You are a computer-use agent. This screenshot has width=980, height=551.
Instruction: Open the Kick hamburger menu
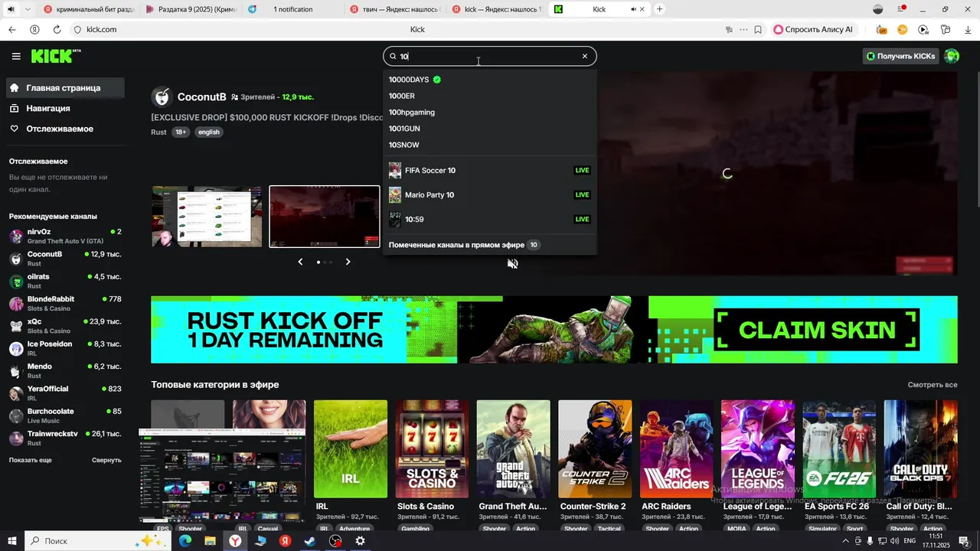pos(16,56)
